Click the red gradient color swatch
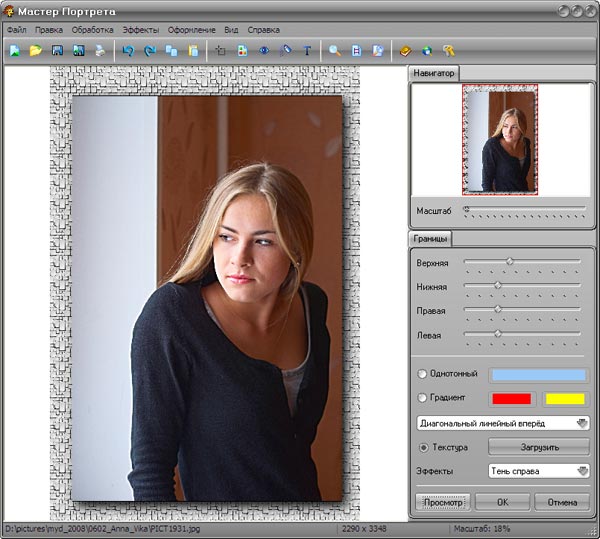The width and height of the screenshot is (600, 539). (510, 399)
